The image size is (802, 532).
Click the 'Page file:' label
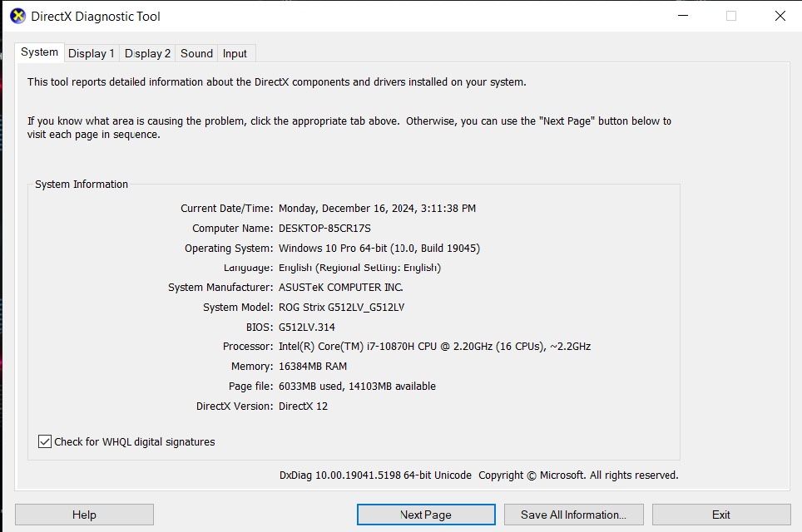251,387
